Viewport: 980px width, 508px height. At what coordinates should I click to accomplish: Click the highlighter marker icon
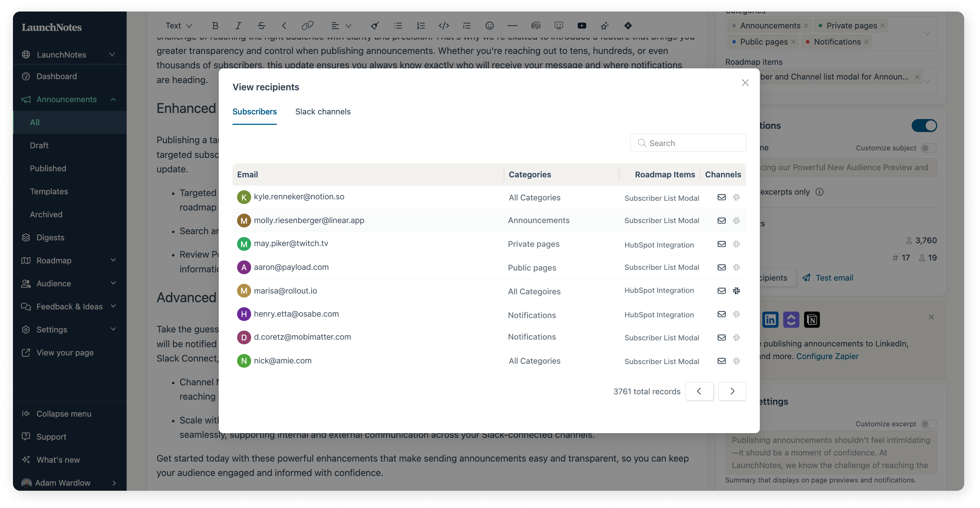[375, 26]
